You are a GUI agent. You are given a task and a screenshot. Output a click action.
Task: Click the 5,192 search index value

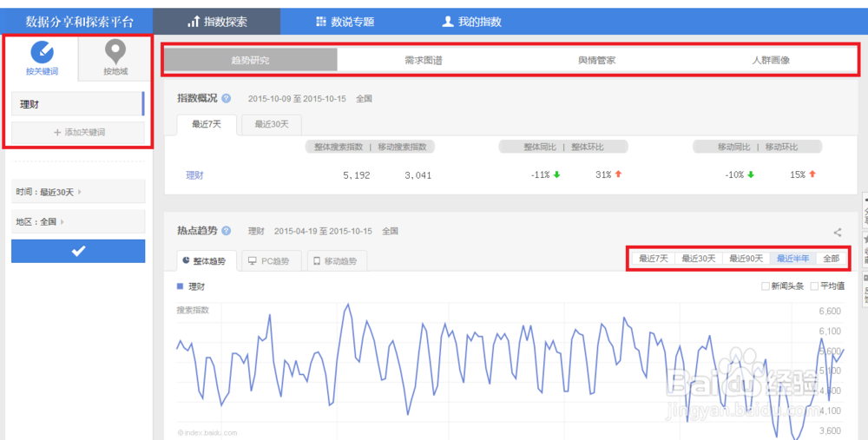(357, 175)
